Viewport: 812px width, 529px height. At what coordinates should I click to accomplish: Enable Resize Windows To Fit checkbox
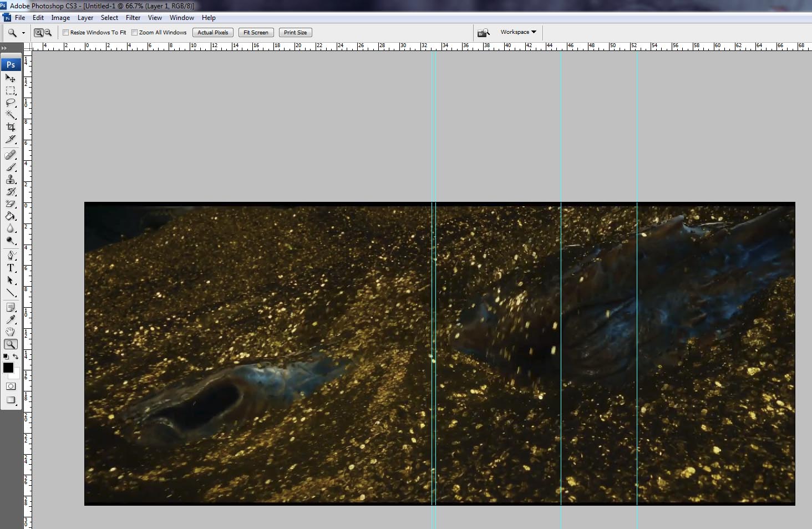pos(66,33)
